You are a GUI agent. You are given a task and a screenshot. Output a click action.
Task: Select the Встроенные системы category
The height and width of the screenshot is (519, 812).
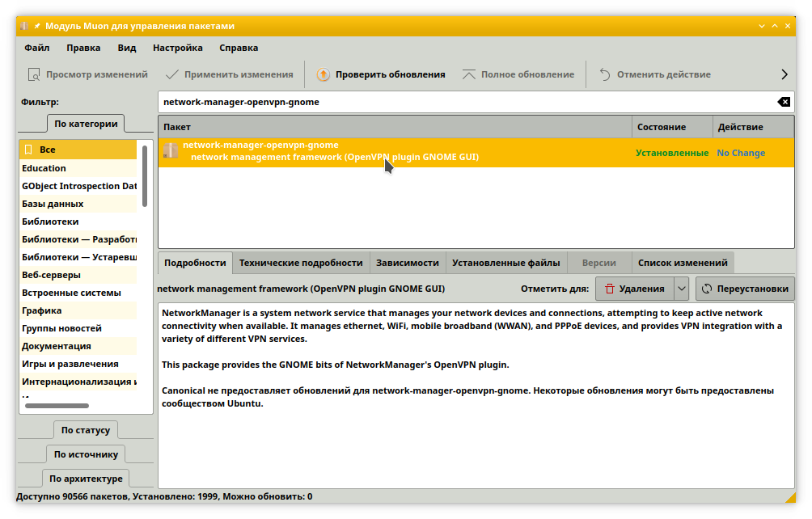pos(78,293)
